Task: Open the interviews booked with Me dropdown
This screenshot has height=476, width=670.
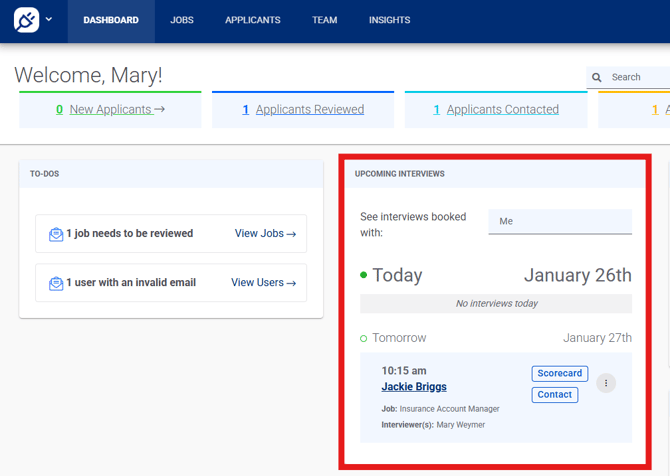Action: click(x=560, y=221)
